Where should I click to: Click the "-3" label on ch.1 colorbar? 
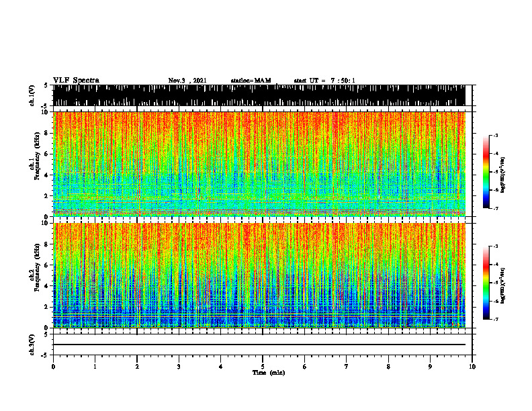(496, 135)
